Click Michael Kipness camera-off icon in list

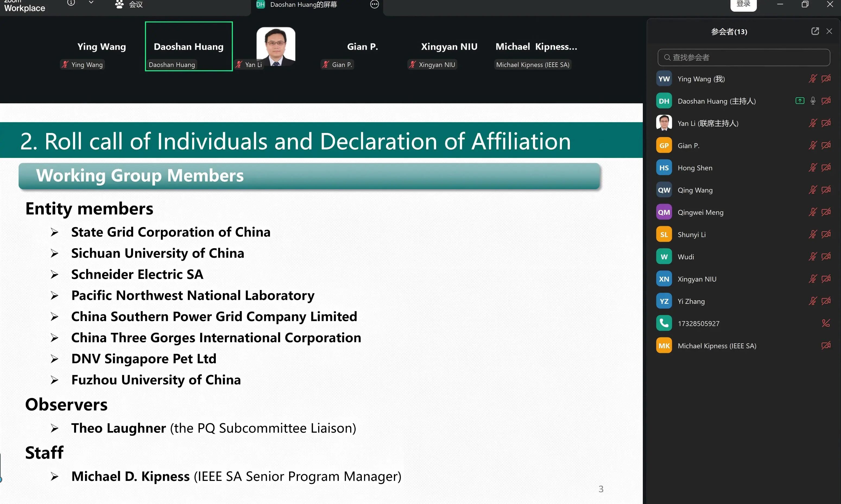(x=826, y=345)
